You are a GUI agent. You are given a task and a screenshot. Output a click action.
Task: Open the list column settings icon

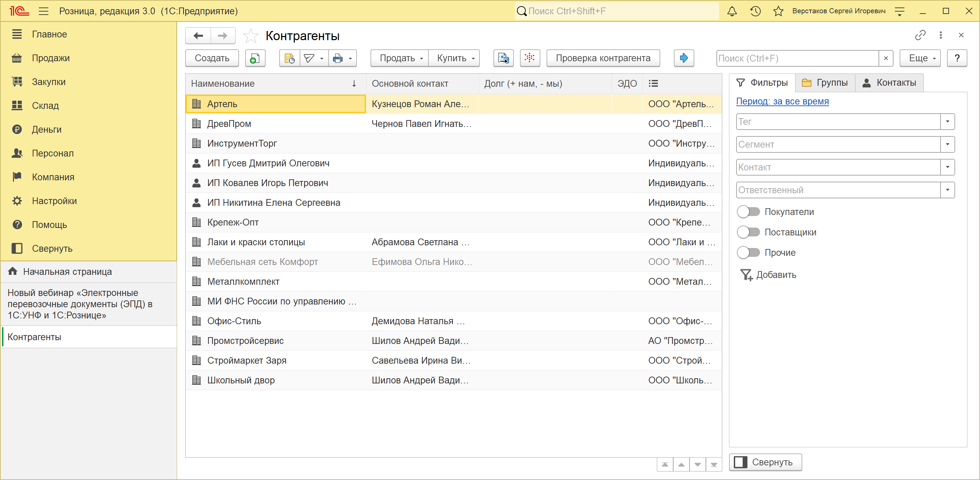tap(653, 84)
